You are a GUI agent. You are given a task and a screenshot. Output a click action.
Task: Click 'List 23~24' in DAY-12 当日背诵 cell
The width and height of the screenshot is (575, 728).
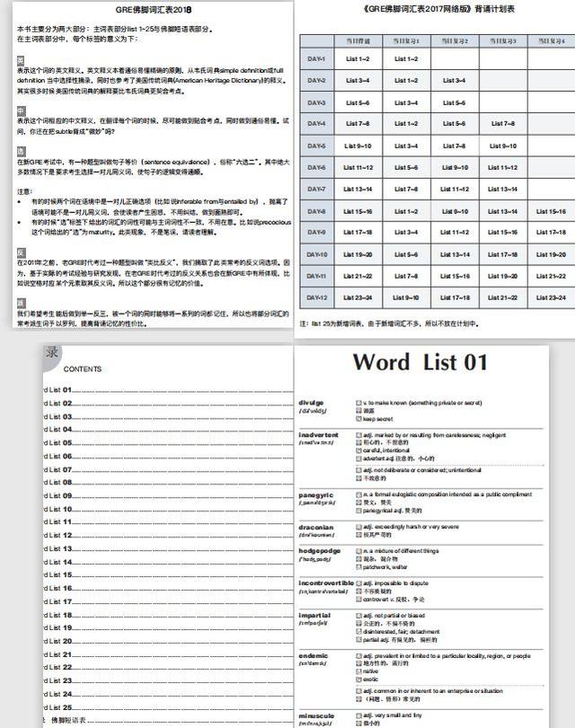(358, 298)
